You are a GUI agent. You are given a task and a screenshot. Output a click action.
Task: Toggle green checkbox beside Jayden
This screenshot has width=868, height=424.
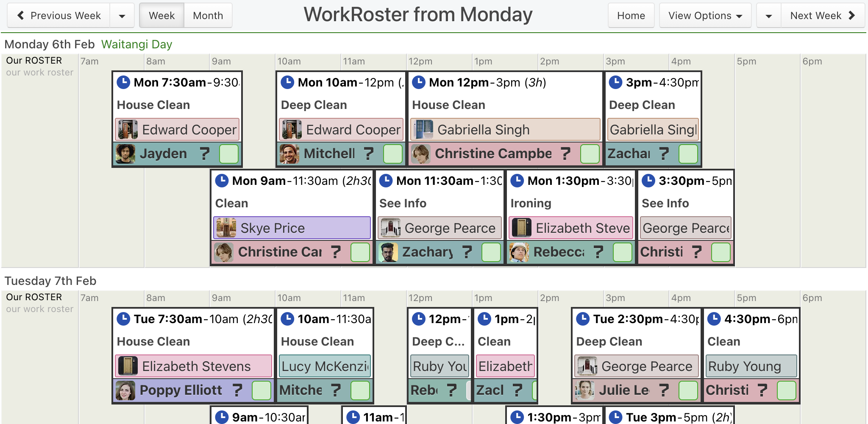pos(229,153)
